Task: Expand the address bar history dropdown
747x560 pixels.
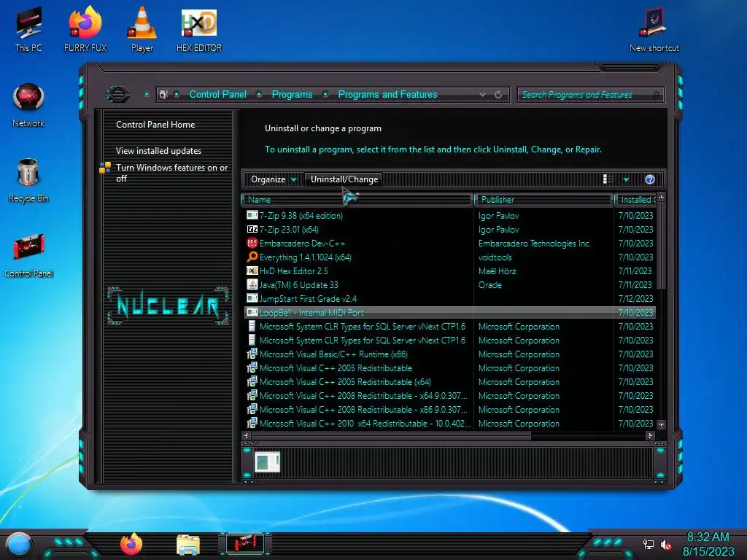Action: click(482, 94)
